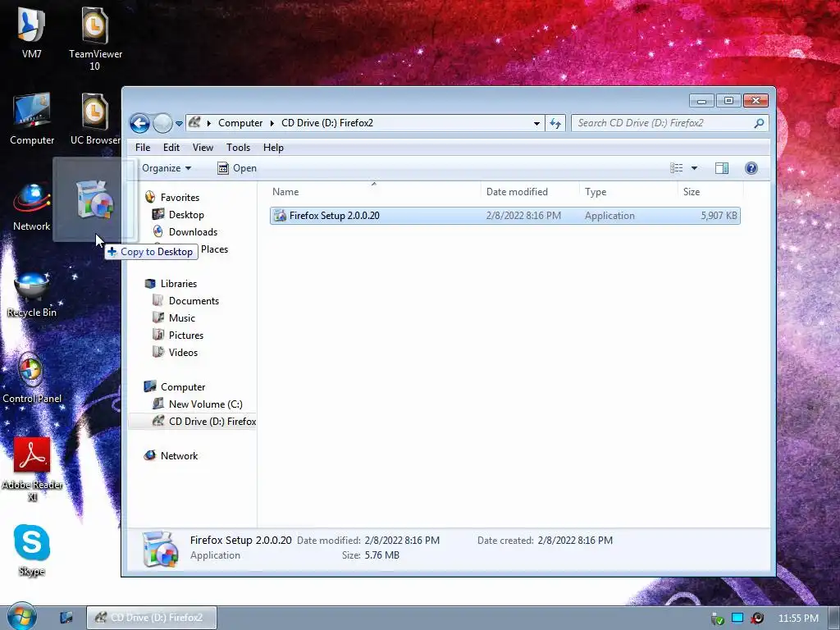Click the CD Drive (D:) Firefox2 taskbar button
Screen dimensions: 840x630
click(x=152, y=618)
